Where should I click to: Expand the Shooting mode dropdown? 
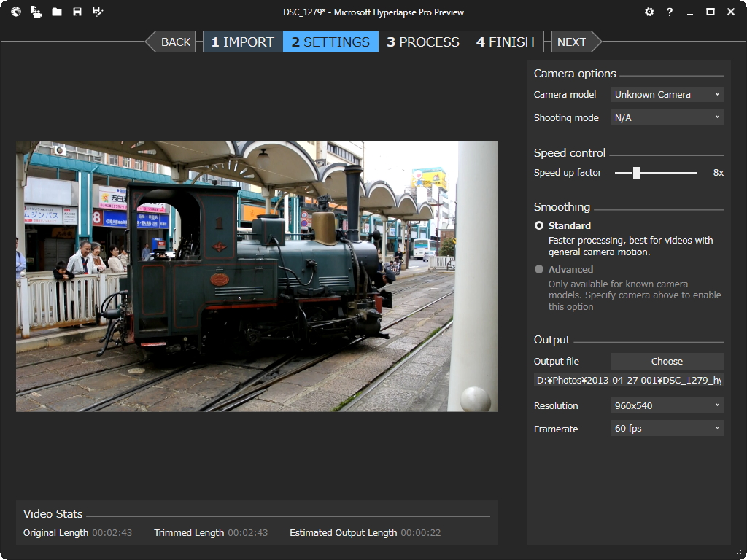click(x=667, y=118)
